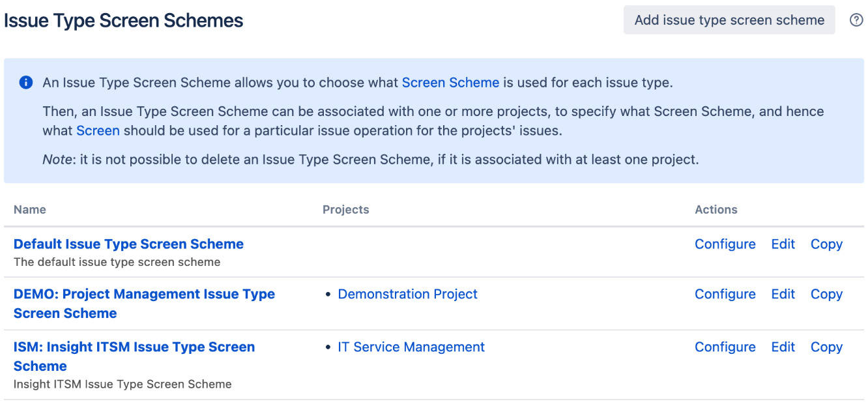Click the help question mark icon
Viewport: 868px width, 406px height.
[x=857, y=20]
